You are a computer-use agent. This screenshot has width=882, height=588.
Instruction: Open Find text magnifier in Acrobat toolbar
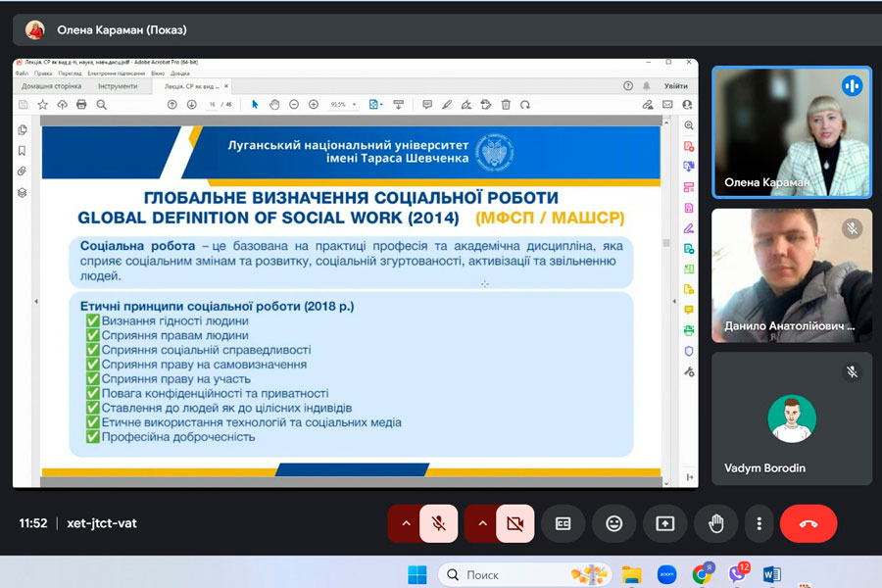coord(101,105)
